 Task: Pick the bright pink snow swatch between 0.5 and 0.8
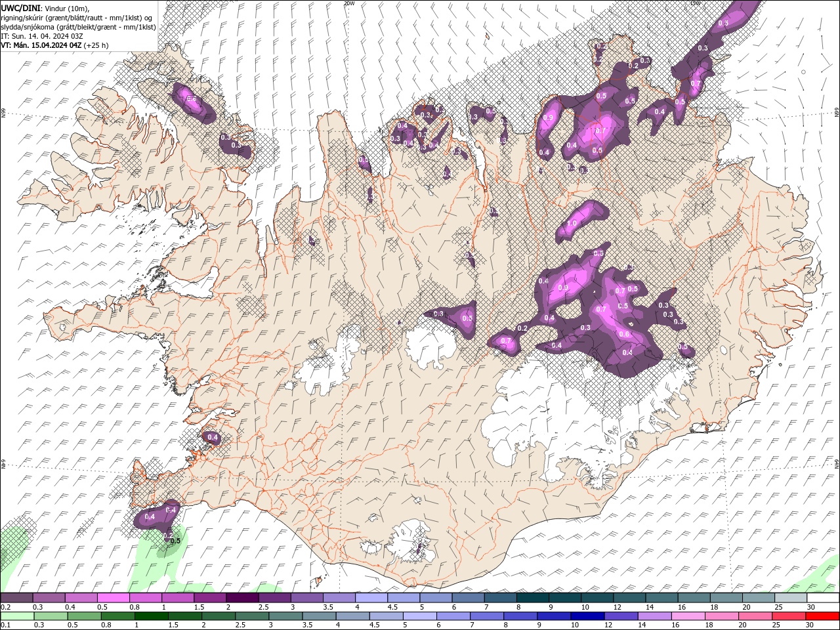[x=114, y=598]
